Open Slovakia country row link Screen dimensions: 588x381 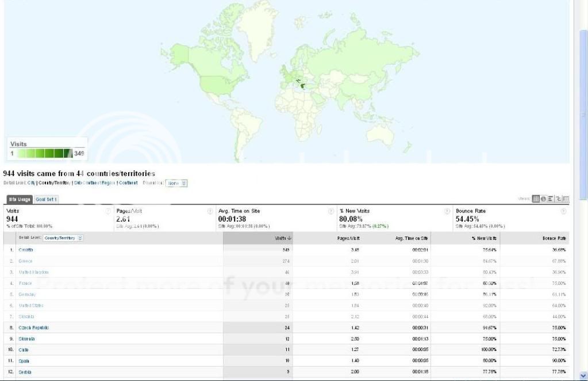pos(26,317)
